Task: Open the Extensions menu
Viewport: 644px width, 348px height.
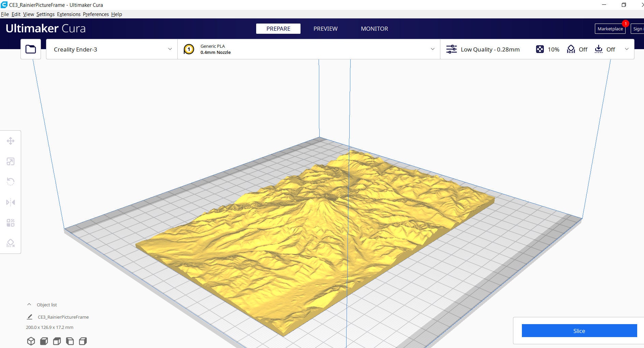Action: tap(69, 14)
